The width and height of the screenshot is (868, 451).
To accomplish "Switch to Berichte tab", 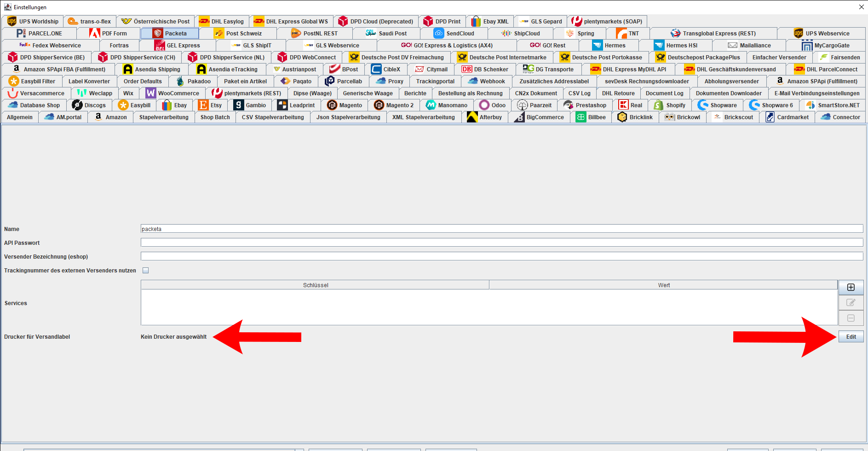I will pos(415,93).
